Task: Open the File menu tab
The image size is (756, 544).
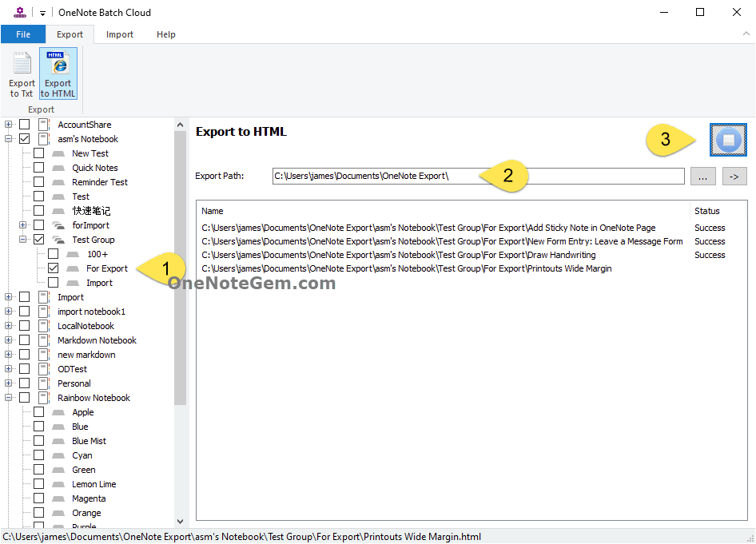Action: tap(23, 34)
